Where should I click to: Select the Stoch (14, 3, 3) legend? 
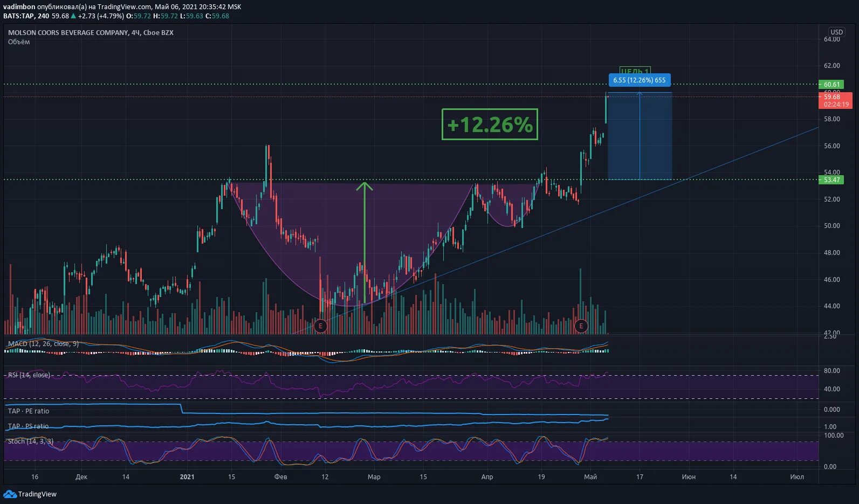(x=30, y=441)
